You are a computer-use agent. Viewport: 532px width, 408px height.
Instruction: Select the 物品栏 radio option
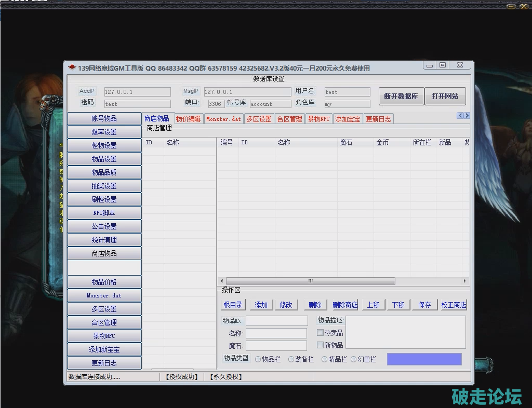click(258, 359)
